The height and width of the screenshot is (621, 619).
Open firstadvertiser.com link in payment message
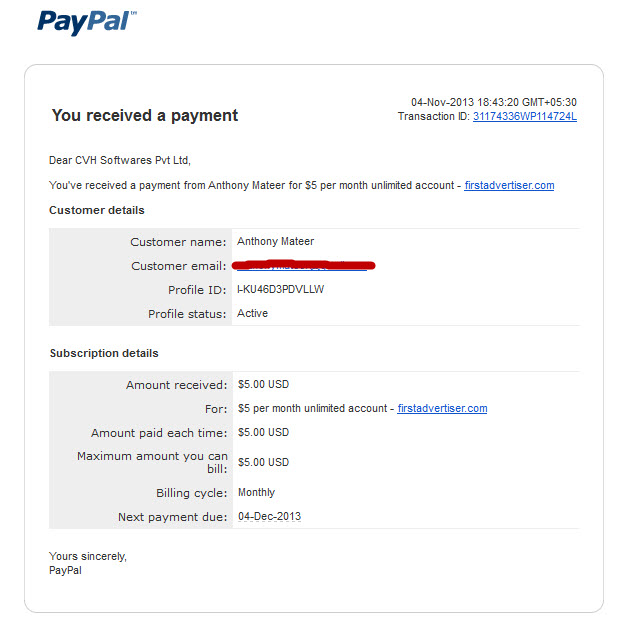pyautogui.click(x=509, y=185)
